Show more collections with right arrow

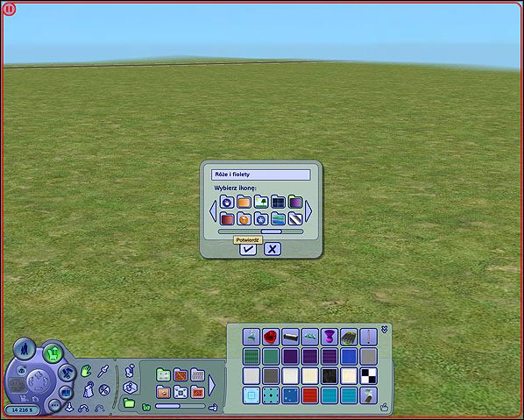pos(211,385)
